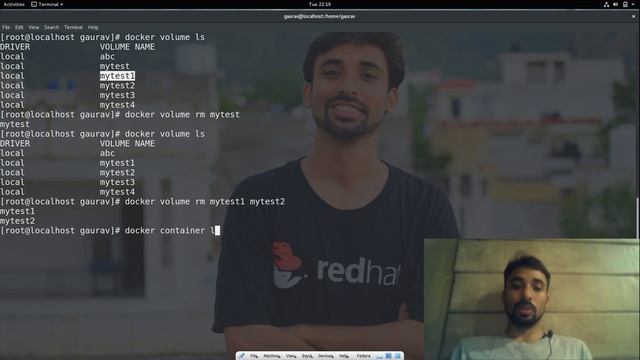The height and width of the screenshot is (360, 640).
Task: Open the terminal Search menu
Action: pyautogui.click(x=51, y=27)
